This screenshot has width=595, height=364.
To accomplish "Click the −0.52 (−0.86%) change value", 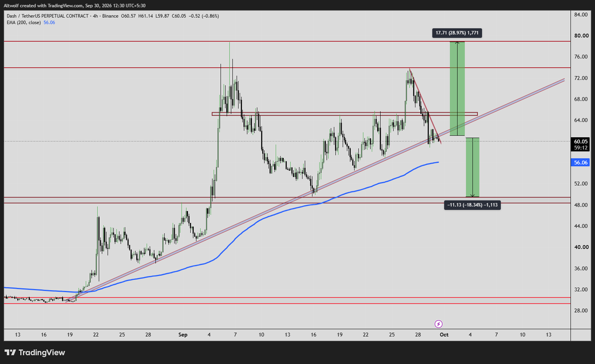I will click(204, 16).
